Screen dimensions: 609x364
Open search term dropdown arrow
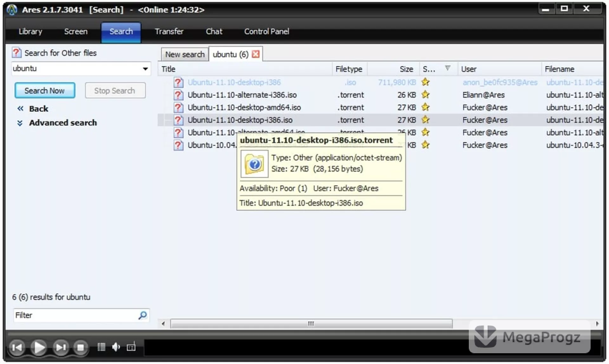(x=145, y=68)
